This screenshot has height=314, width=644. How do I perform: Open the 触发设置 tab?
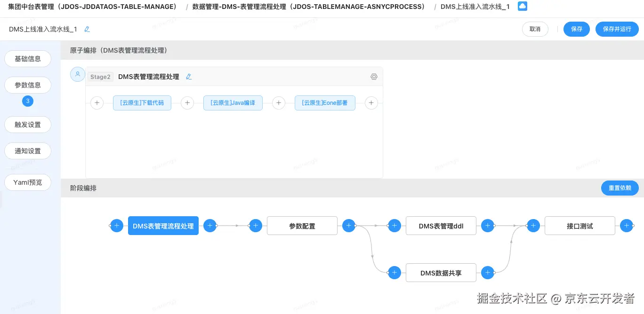28,125
